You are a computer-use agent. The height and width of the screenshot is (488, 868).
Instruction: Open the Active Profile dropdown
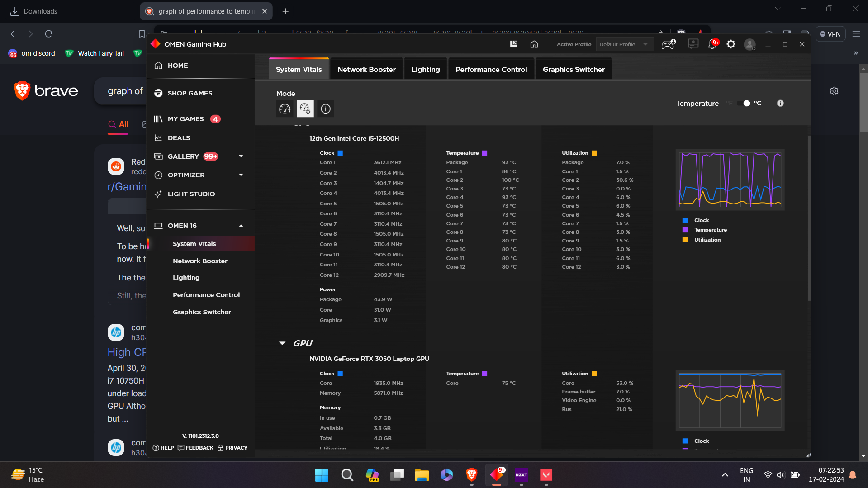[625, 44]
